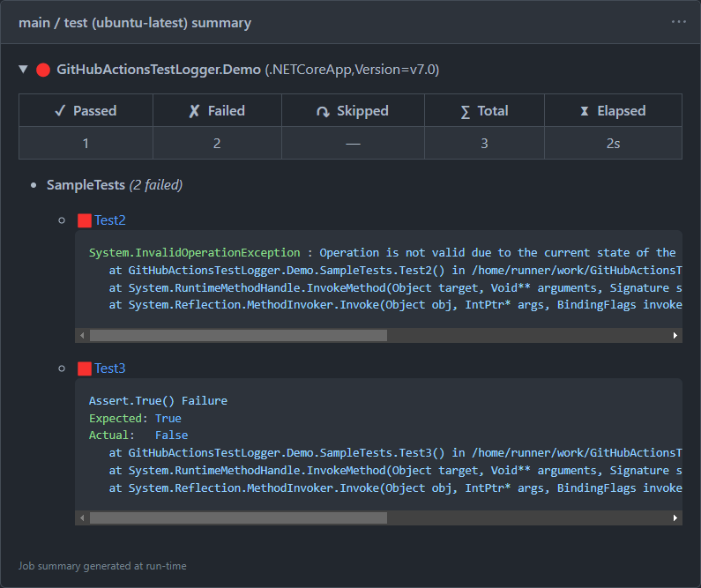Open the Test3 link
Viewport: 701px width, 588px height.
point(110,368)
